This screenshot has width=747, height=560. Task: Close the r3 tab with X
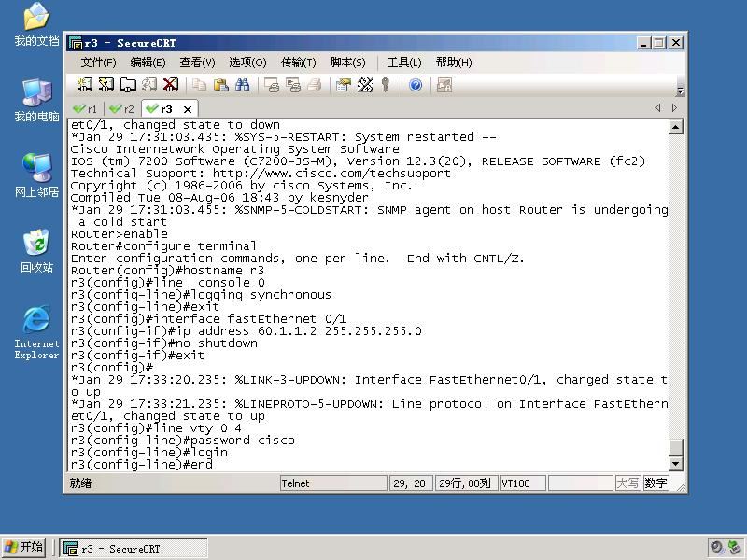pyautogui.click(x=188, y=109)
